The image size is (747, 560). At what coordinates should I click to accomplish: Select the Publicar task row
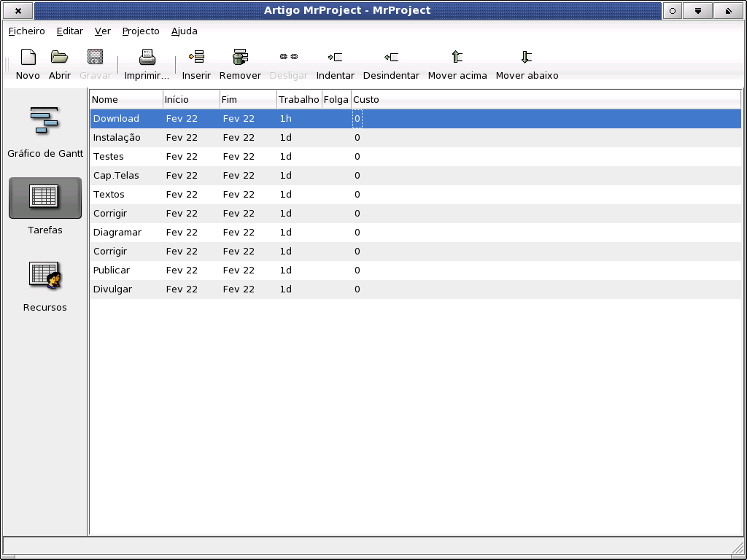[415, 271]
